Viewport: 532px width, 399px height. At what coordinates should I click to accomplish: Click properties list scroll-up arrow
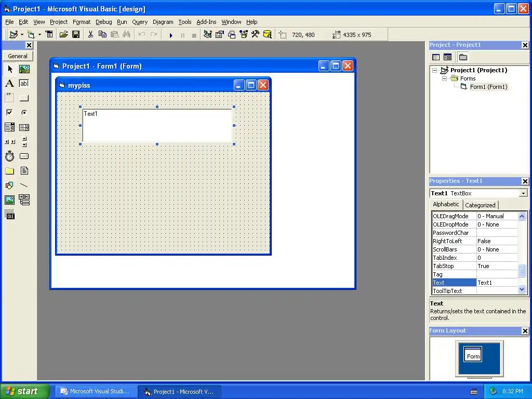click(522, 216)
